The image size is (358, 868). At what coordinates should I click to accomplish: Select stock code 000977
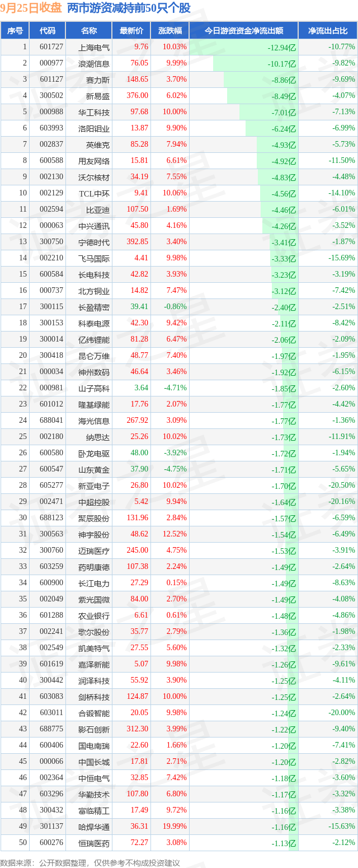point(52,64)
